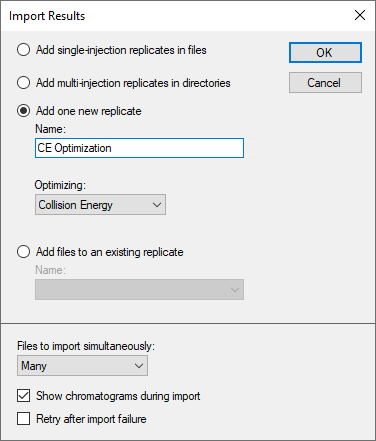Click the disabled existing replicate Name dropdown
376x441 pixels.
click(139, 290)
